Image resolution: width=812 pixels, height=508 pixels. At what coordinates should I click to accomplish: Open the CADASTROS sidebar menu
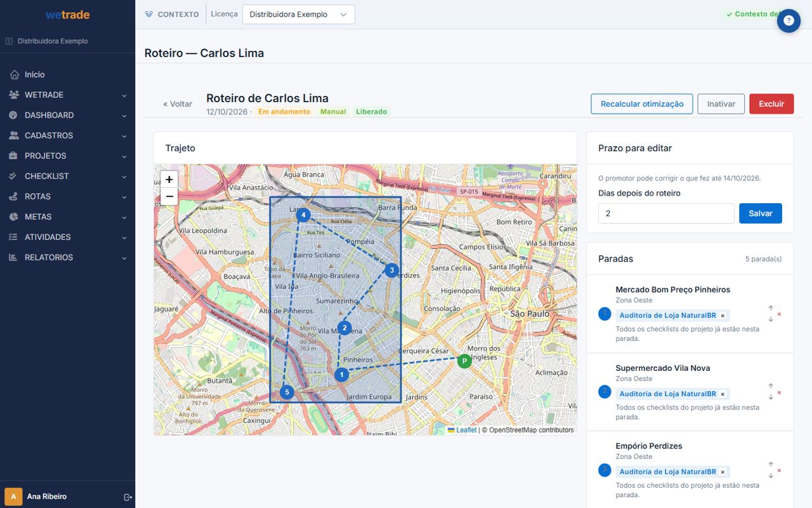67,136
